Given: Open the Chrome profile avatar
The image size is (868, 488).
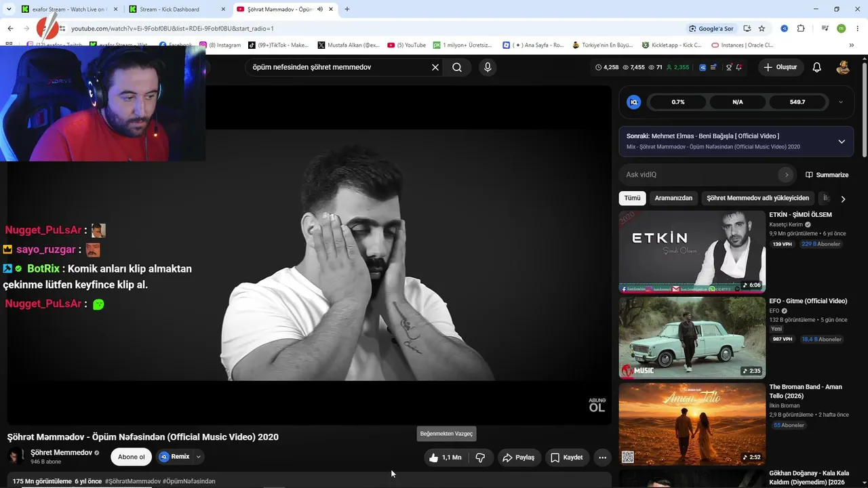Looking at the screenshot, I should click(x=841, y=28).
